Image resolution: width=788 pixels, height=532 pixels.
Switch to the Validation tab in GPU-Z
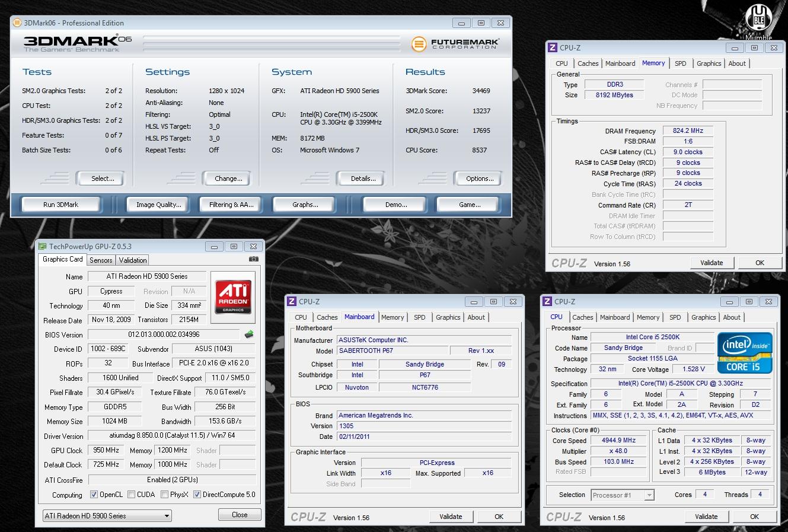pyautogui.click(x=133, y=260)
